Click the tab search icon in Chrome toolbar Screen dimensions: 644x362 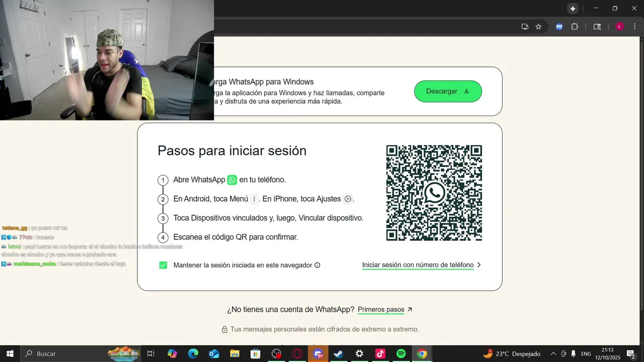click(597, 27)
